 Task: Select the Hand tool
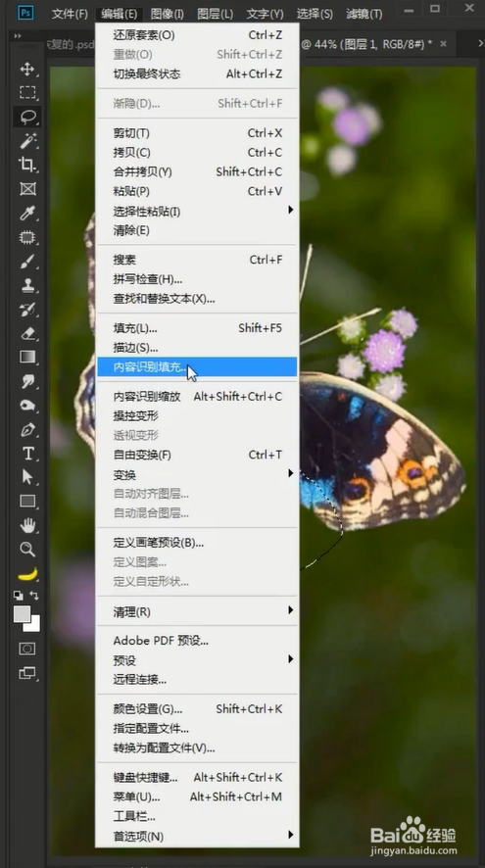coord(27,525)
